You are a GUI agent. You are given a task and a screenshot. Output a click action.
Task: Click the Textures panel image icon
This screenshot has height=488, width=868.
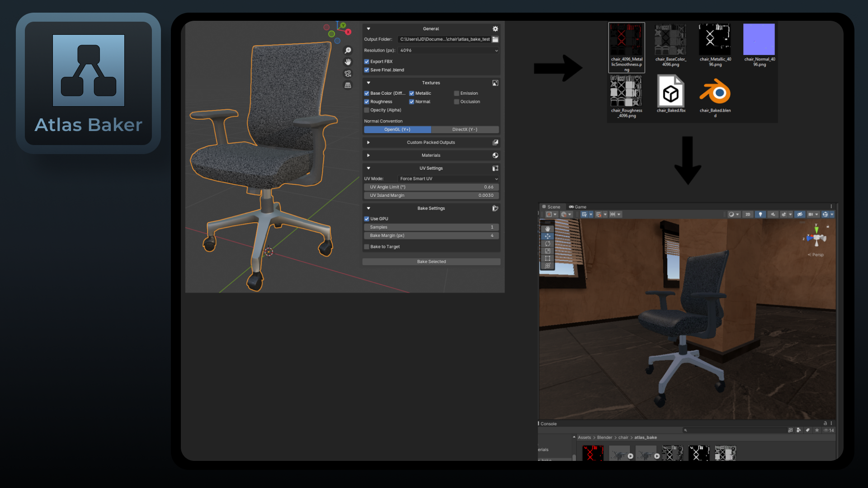click(x=495, y=83)
